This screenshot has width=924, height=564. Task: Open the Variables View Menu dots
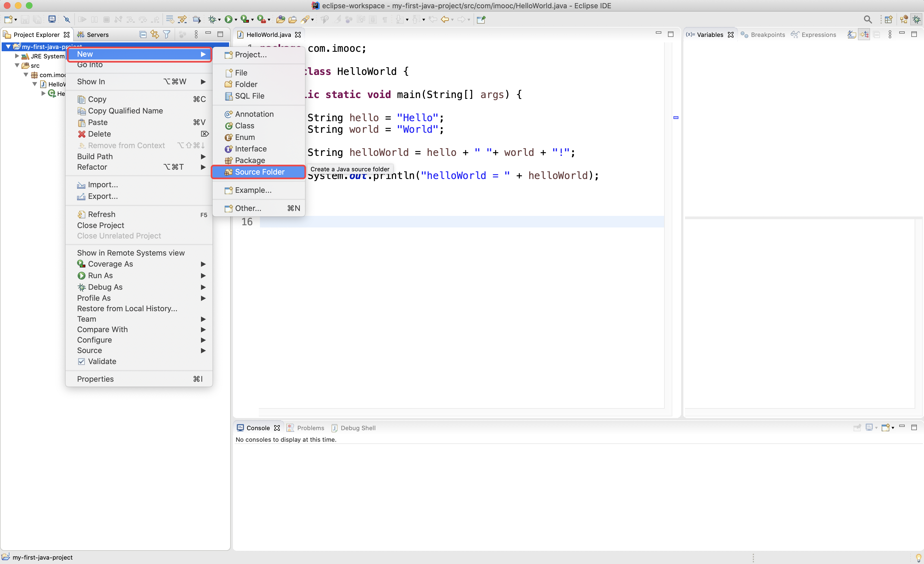(890, 34)
